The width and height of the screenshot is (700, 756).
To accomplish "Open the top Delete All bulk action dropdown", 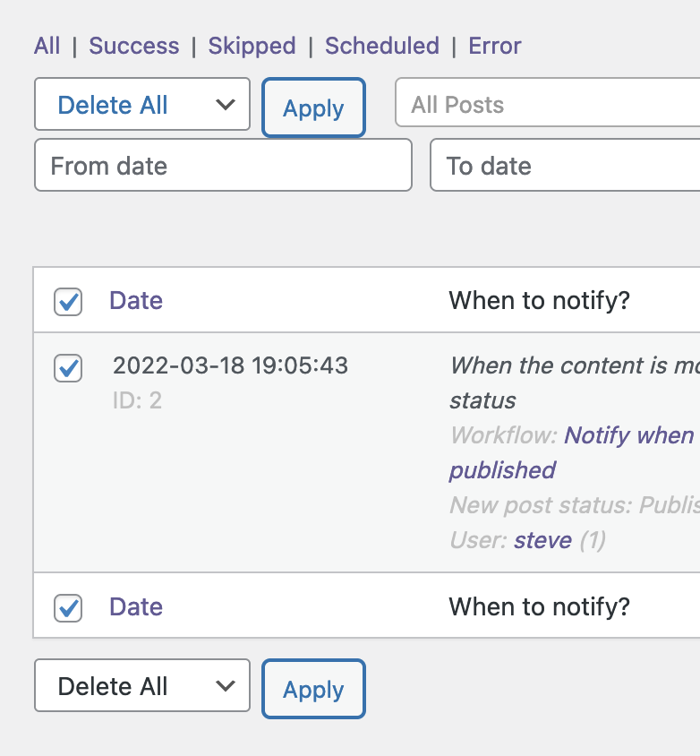I will (141, 105).
